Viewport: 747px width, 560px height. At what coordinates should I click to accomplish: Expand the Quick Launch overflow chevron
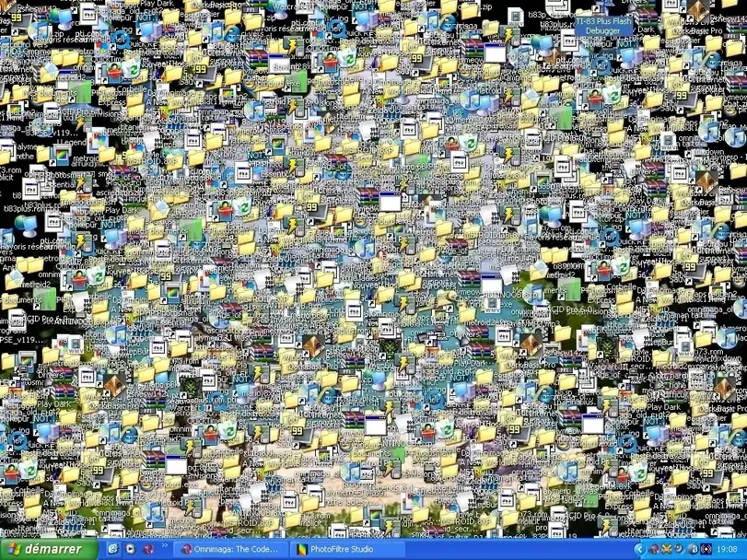[165, 549]
